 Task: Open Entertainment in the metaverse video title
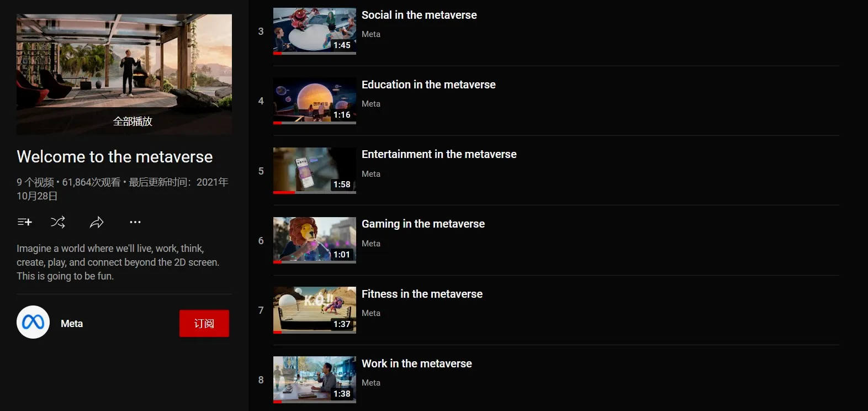pyautogui.click(x=439, y=154)
